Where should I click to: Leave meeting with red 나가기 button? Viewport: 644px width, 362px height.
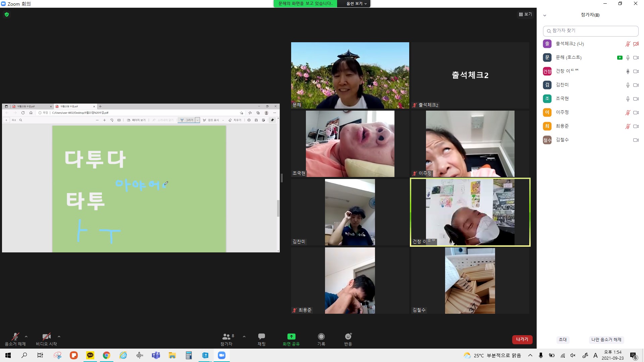tap(522, 340)
